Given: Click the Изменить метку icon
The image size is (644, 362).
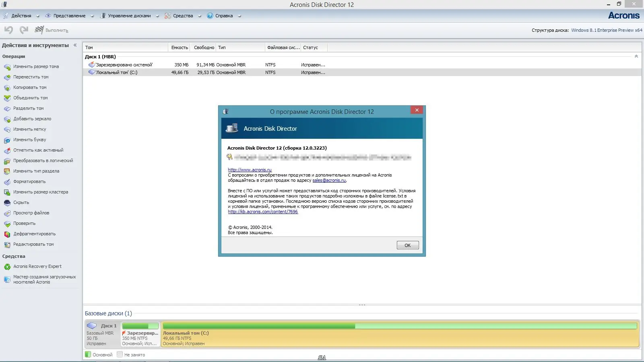Looking at the screenshot, I should [7, 130].
